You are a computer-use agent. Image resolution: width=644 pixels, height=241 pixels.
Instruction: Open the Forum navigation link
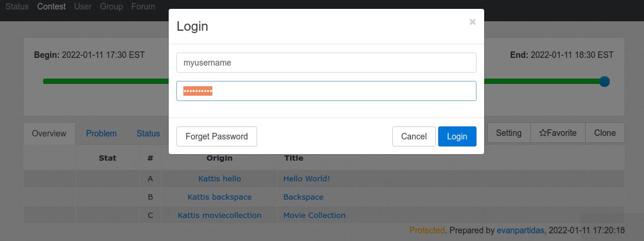[x=143, y=7]
